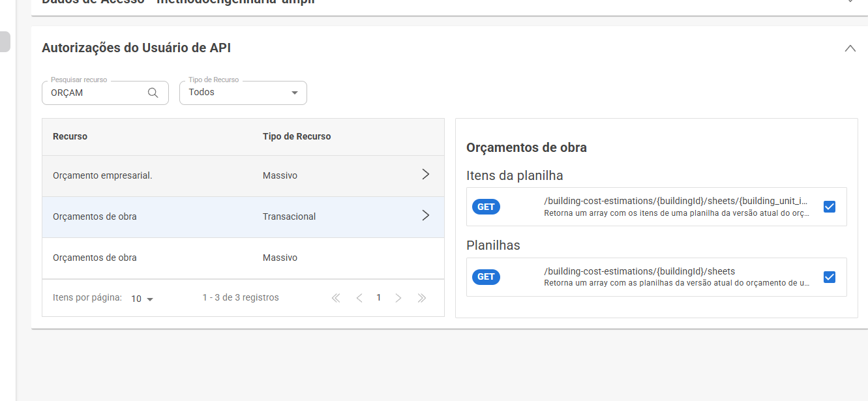This screenshot has height=401, width=868.
Task: Go to the first page of records
Action: [x=336, y=298]
